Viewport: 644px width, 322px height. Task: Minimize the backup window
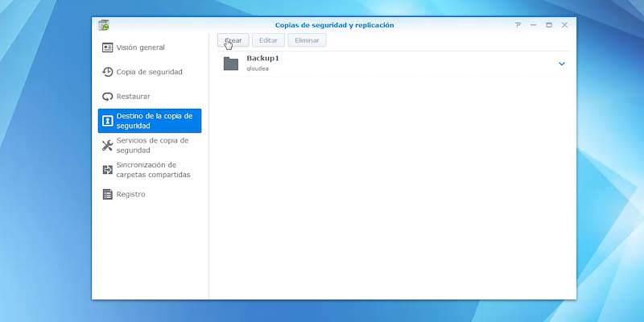(534, 25)
